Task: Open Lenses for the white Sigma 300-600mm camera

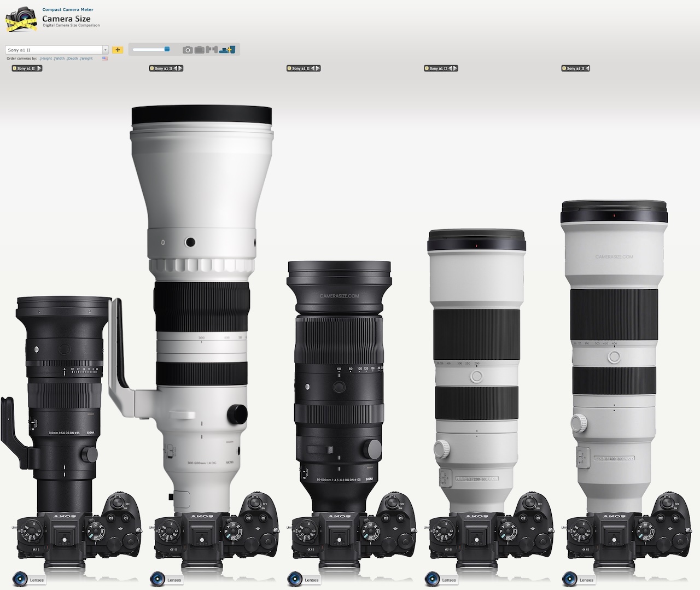Action: pos(167,580)
